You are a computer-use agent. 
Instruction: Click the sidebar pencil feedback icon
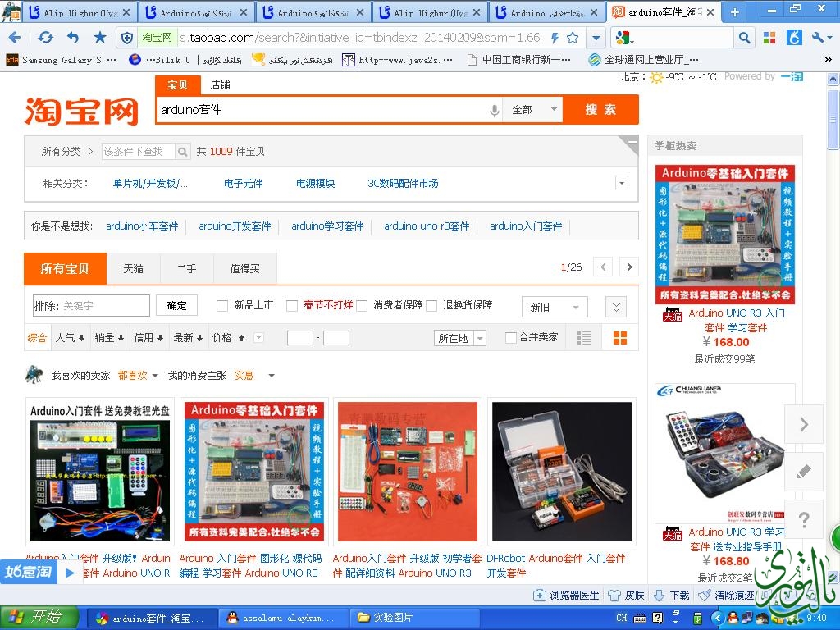804,472
